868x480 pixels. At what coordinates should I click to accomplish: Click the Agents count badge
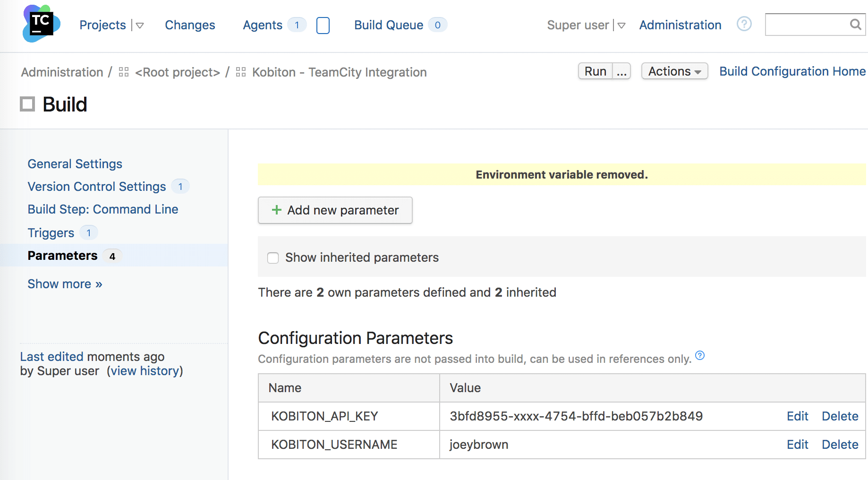(297, 25)
